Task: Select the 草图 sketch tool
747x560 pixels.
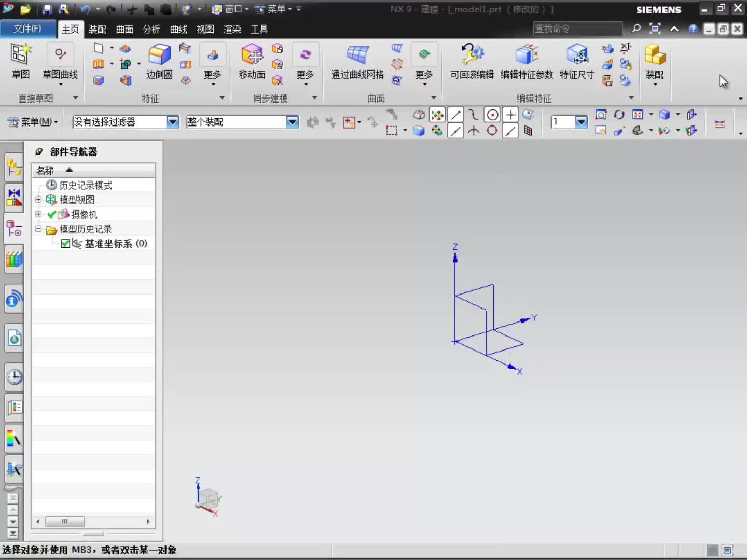Action: [21, 61]
